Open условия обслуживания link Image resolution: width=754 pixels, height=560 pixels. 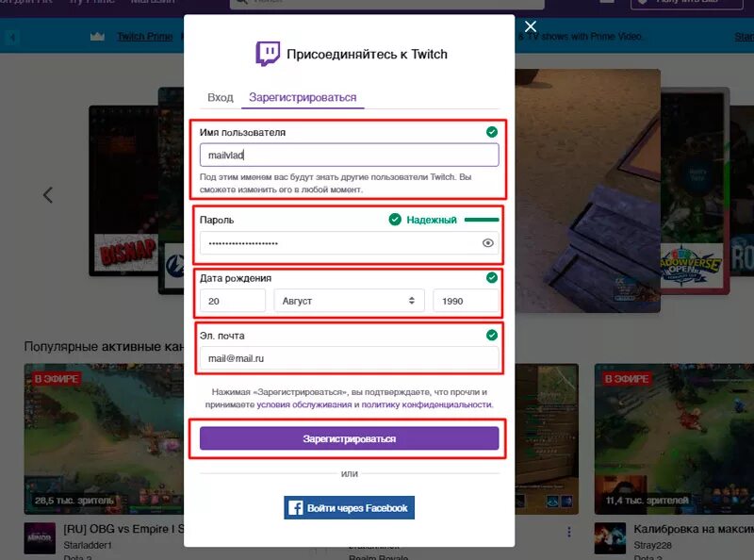point(303,404)
